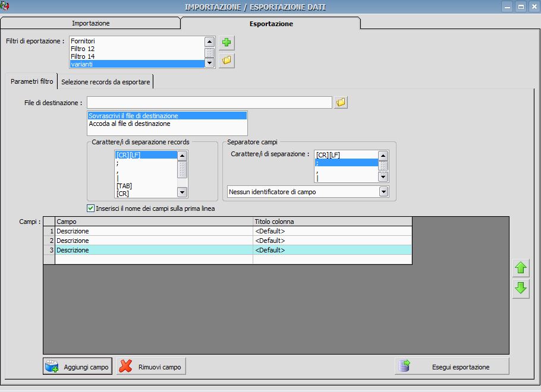Click the Titolo colonna column header
Image resolution: width=541 pixels, height=392 pixels.
pyautogui.click(x=332, y=222)
